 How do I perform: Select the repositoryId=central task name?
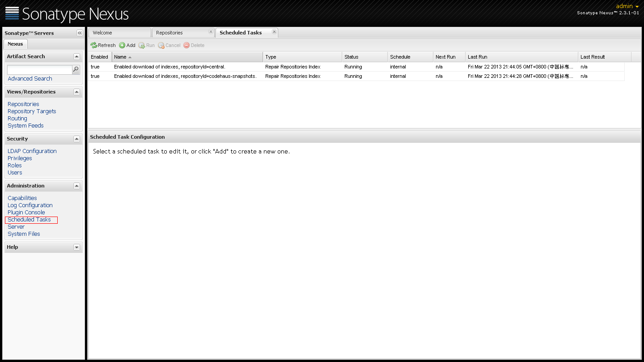pos(169,67)
